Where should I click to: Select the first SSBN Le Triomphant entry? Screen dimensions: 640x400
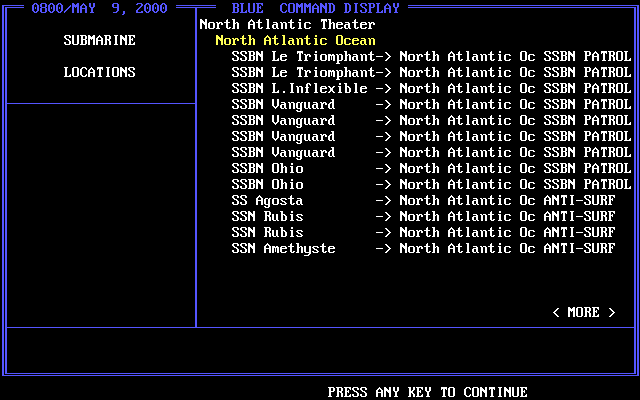point(303,56)
